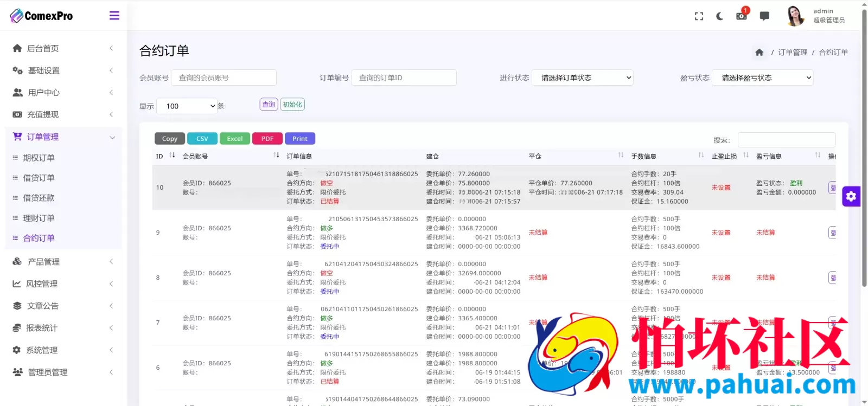This screenshot has width=868, height=406.
Task: Toggle dark mode moon icon
Action: [719, 16]
